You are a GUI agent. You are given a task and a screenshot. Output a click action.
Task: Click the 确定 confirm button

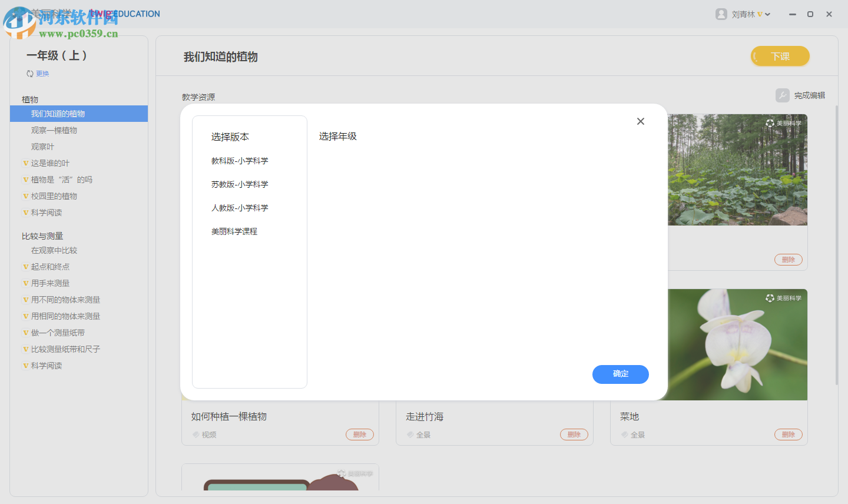(x=620, y=374)
